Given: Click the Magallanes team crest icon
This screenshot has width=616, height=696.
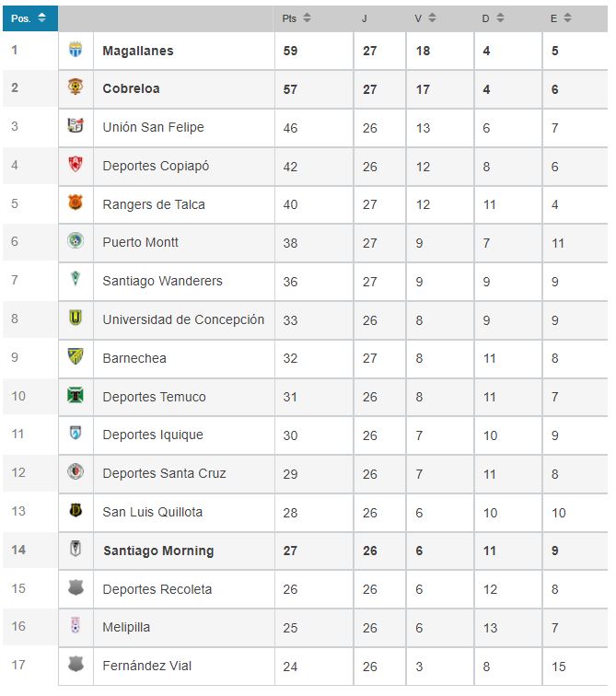Looking at the screenshot, I should click(x=76, y=50).
